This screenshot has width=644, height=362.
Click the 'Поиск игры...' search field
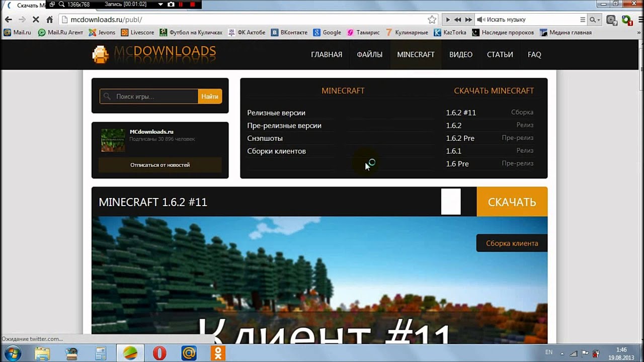(149, 97)
